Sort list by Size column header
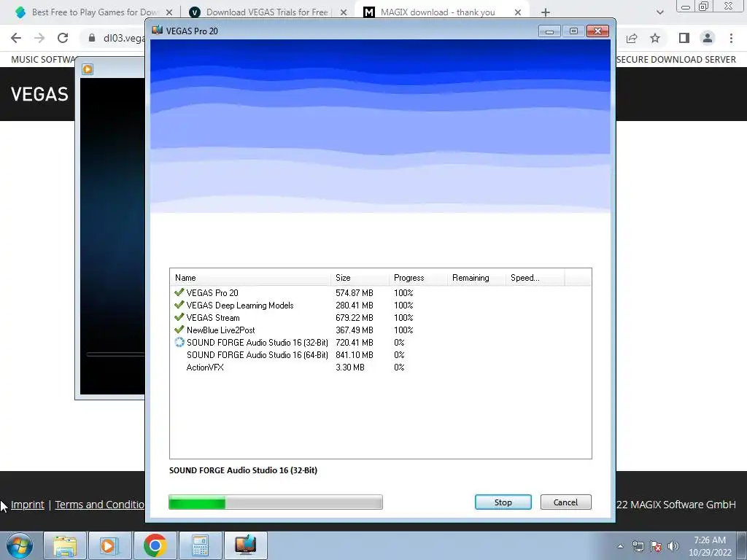 point(359,278)
